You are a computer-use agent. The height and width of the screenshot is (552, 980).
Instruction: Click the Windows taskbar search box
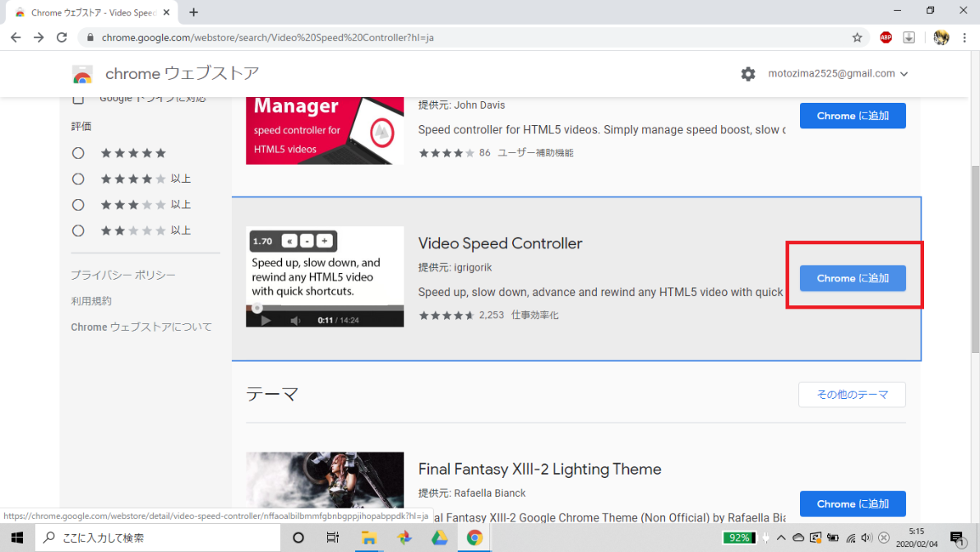(x=158, y=538)
